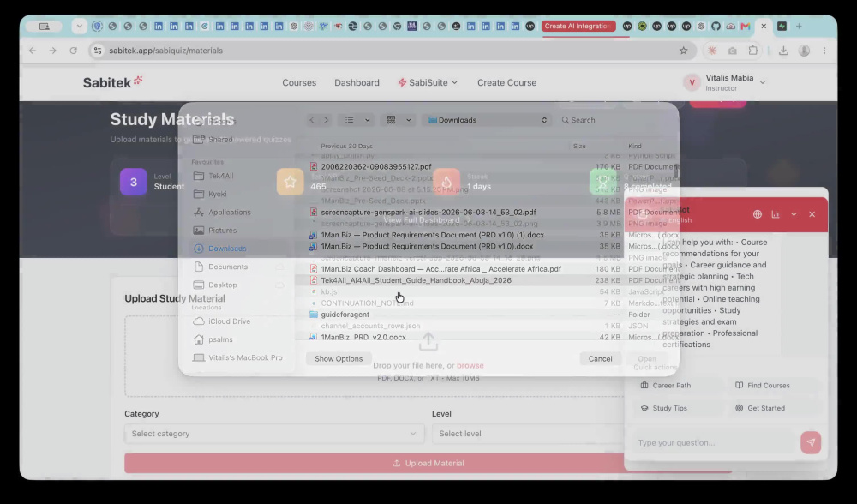Image resolution: width=857 pixels, height=504 pixels.
Task: Switch to the GitHub tab
Action: tap(716, 26)
